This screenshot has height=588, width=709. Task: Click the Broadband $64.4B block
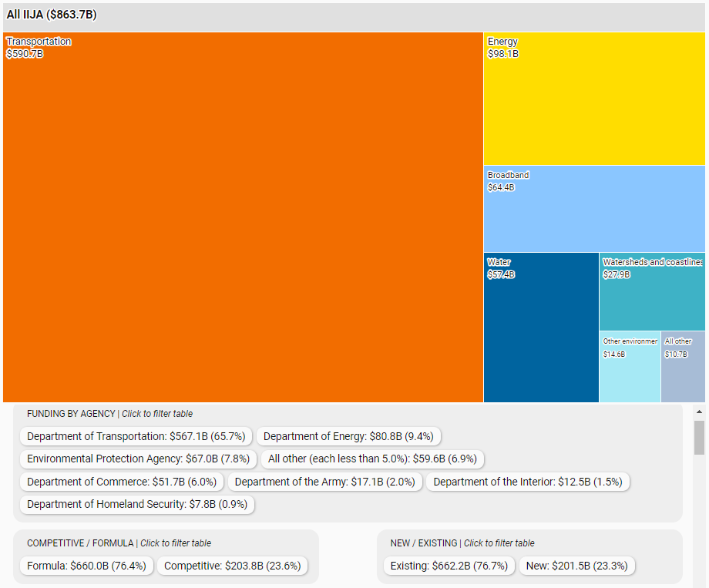593,209
